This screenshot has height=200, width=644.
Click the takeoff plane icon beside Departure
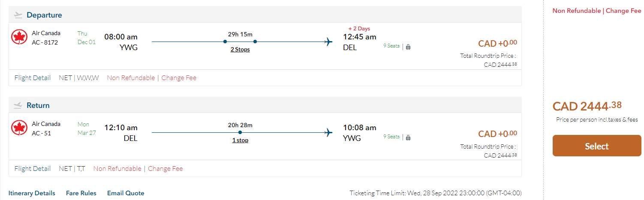(18, 15)
